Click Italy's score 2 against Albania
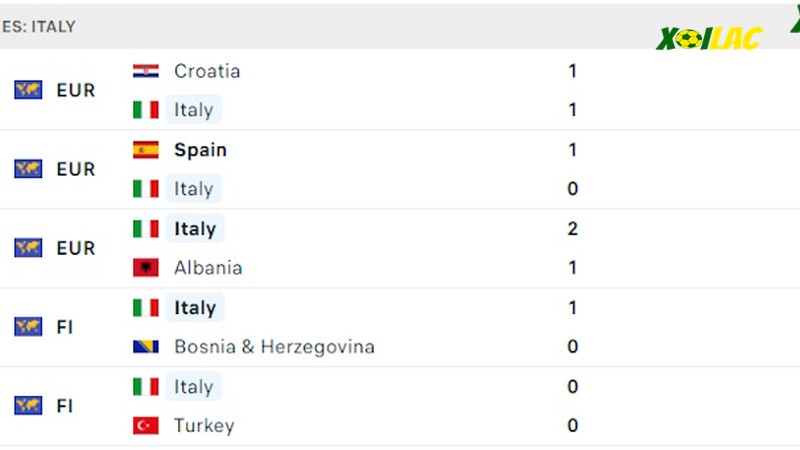Image resolution: width=800 pixels, height=450 pixels. pos(572,229)
